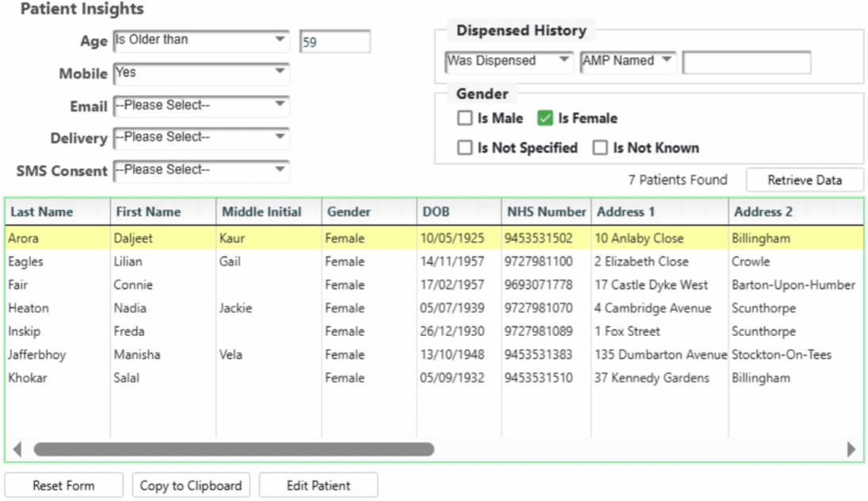Click the Dispensed History text field
The height and width of the screenshot is (501, 868).
coord(746,63)
